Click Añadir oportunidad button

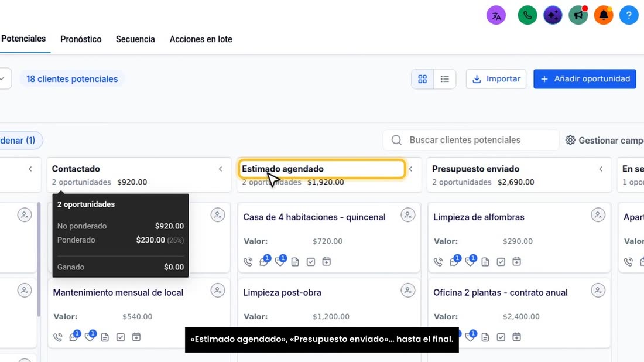(x=585, y=79)
